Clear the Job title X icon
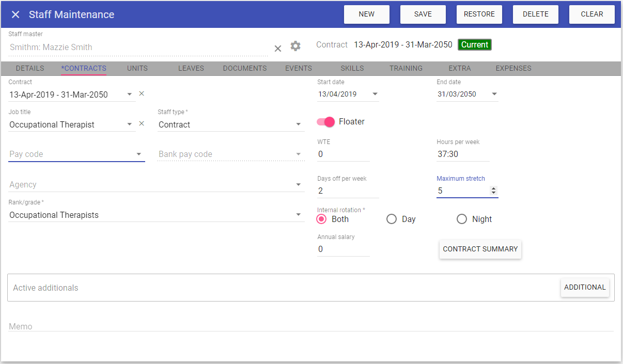623x364 pixels. point(142,124)
